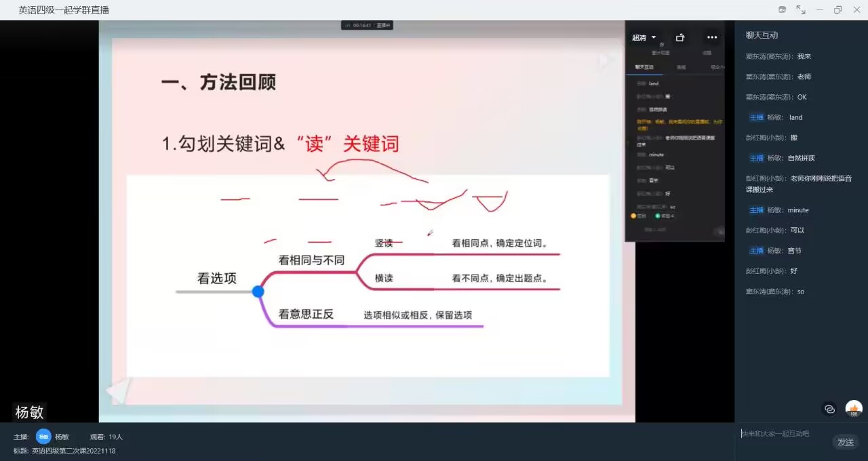The image size is (868, 461).
Task: Click the chat message input field
Action: point(783,434)
